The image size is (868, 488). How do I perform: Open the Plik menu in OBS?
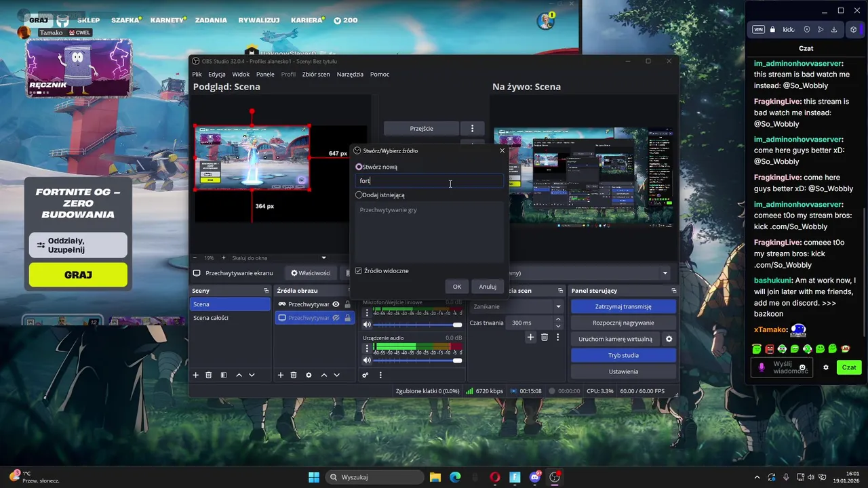click(x=197, y=74)
